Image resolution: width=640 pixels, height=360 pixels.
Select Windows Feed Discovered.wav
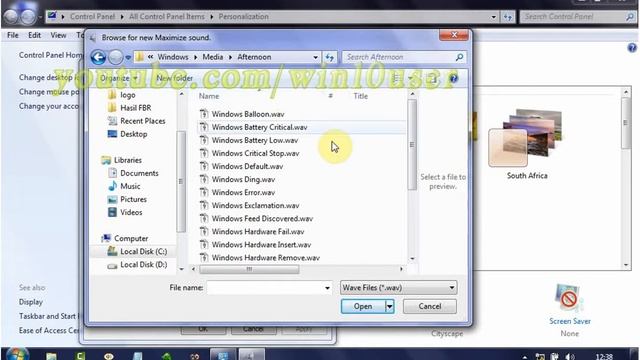tap(262, 218)
